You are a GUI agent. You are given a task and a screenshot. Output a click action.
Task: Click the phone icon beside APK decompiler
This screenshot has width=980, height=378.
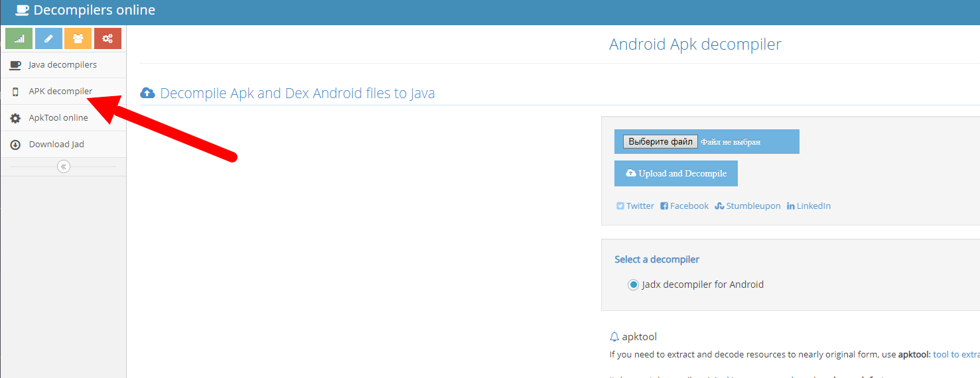tap(15, 92)
